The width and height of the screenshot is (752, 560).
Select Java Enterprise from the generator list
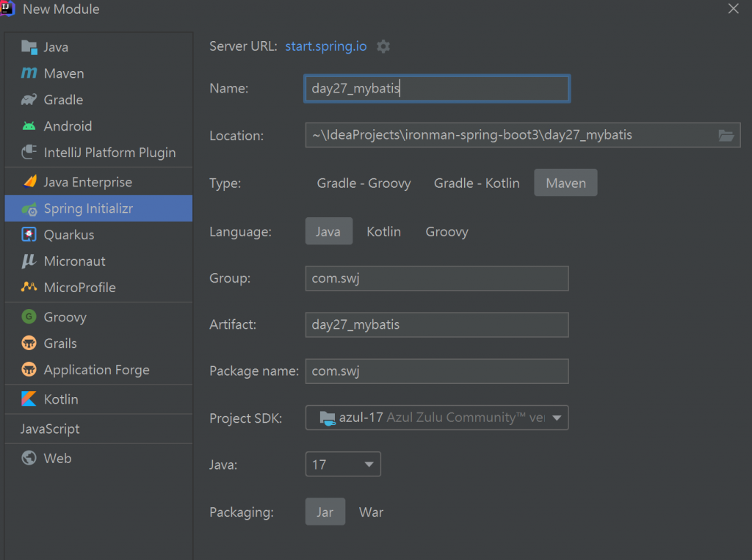[x=87, y=182]
